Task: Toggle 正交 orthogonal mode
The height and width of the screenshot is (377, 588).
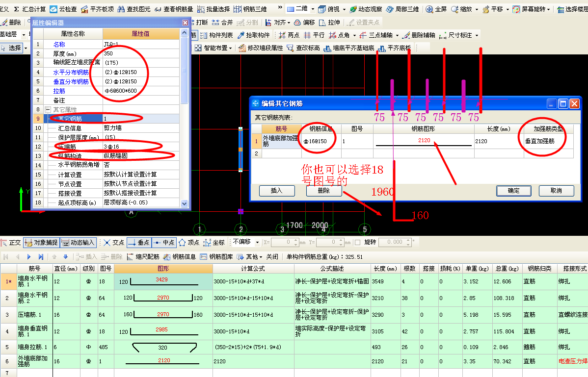Action: point(11,243)
